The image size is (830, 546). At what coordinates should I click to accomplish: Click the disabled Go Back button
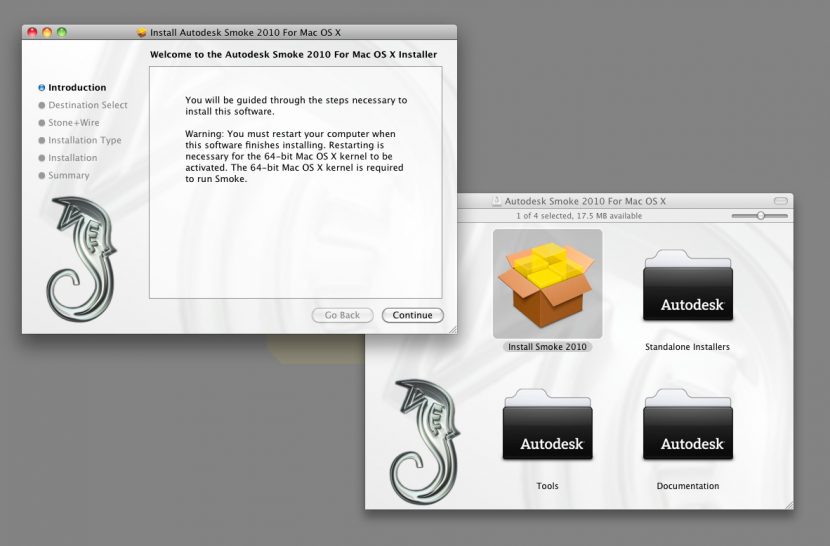click(x=342, y=315)
